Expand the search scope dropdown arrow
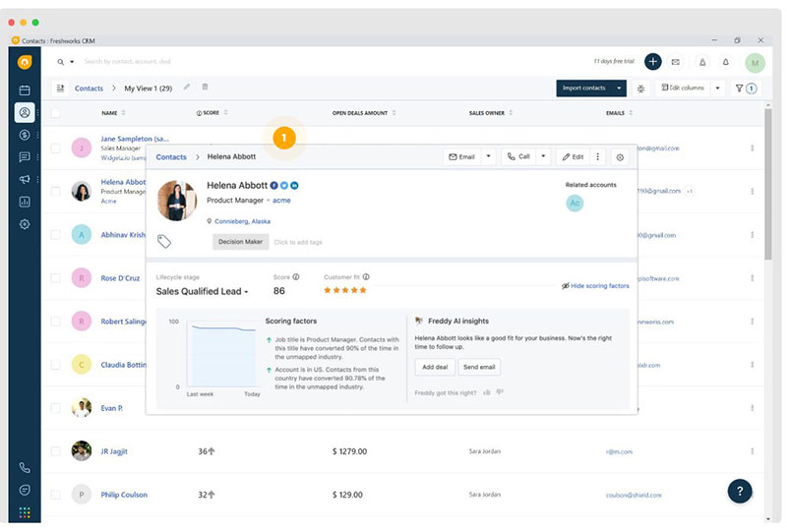The height and width of the screenshot is (532, 787). 72,62
